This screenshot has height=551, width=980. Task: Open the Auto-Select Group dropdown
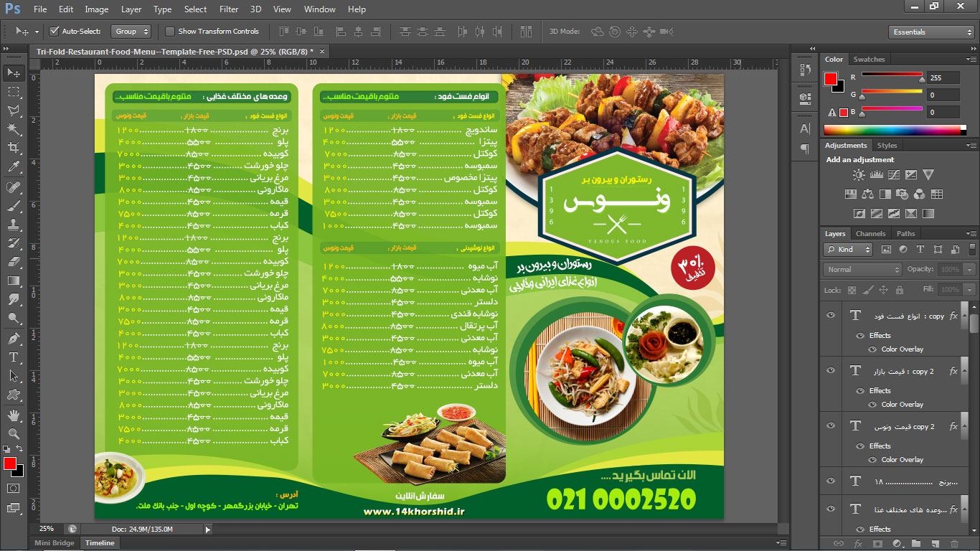pos(131,32)
